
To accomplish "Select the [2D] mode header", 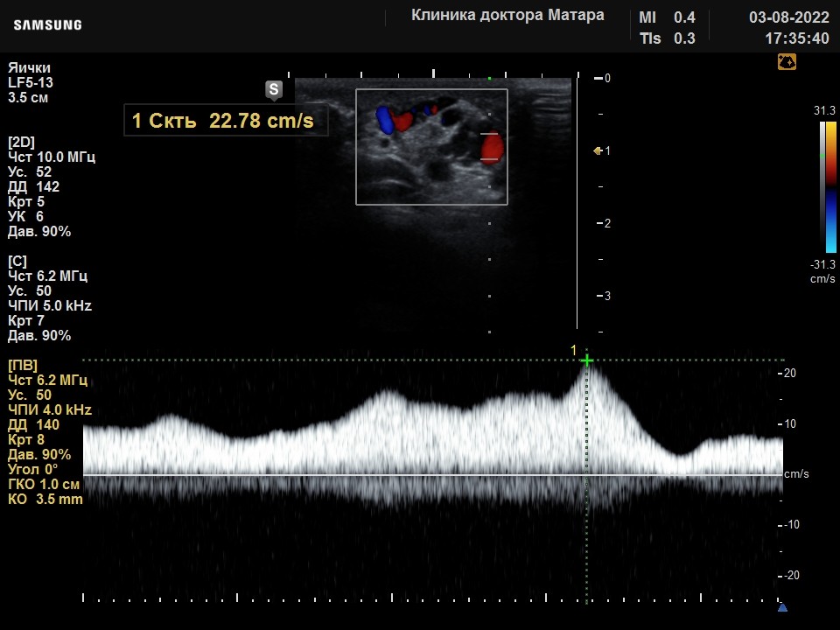I will coord(21,142).
